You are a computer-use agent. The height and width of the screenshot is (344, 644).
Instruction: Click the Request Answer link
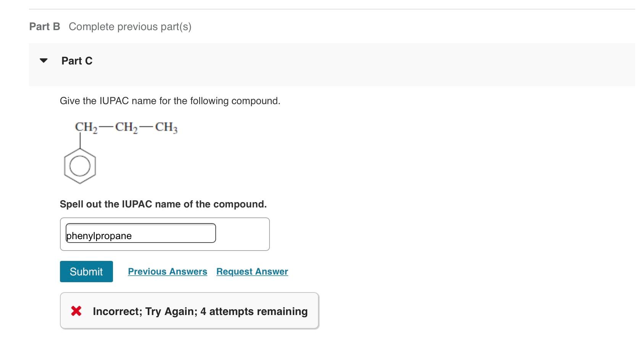pos(252,272)
